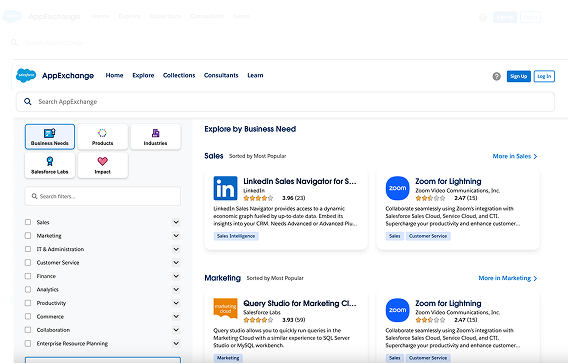Open the Collections nav item
Screen dimensions: 568x364
point(179,75)
